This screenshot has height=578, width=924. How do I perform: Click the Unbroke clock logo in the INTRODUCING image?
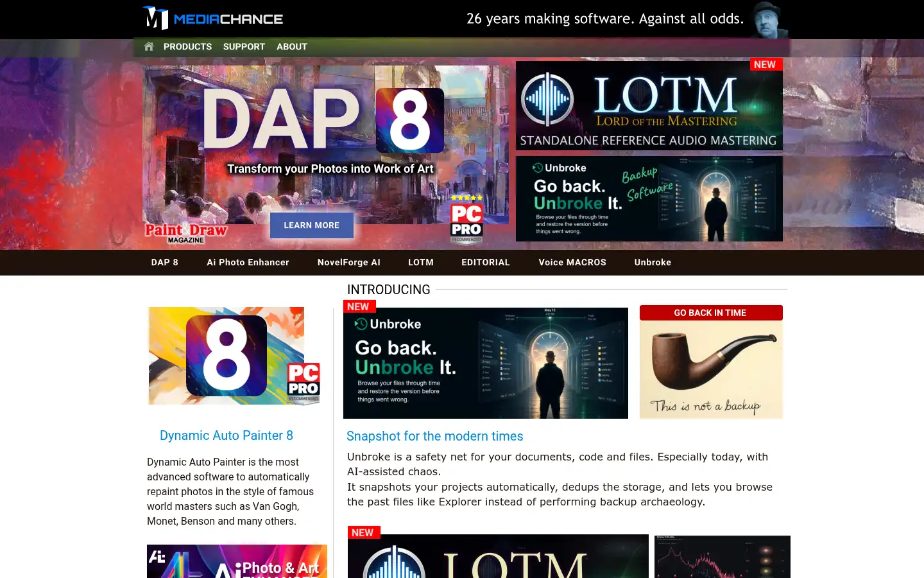coord(361,324)
